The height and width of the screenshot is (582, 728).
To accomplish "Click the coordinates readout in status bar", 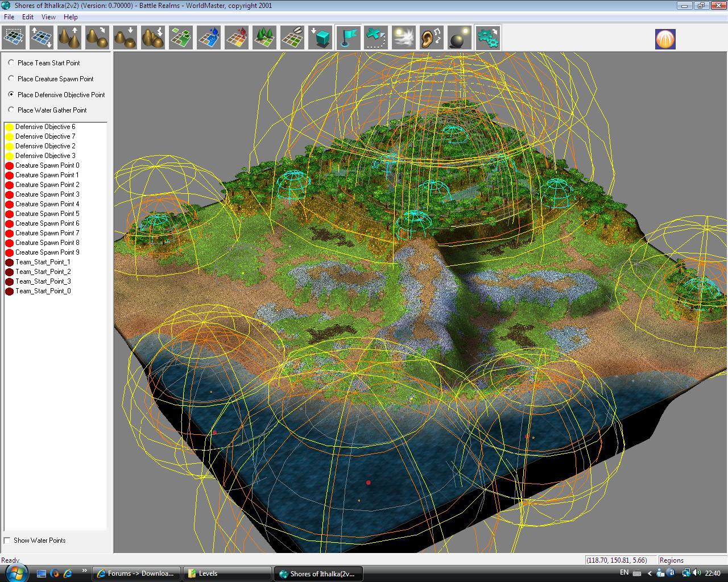I will (x=621, y=560).
